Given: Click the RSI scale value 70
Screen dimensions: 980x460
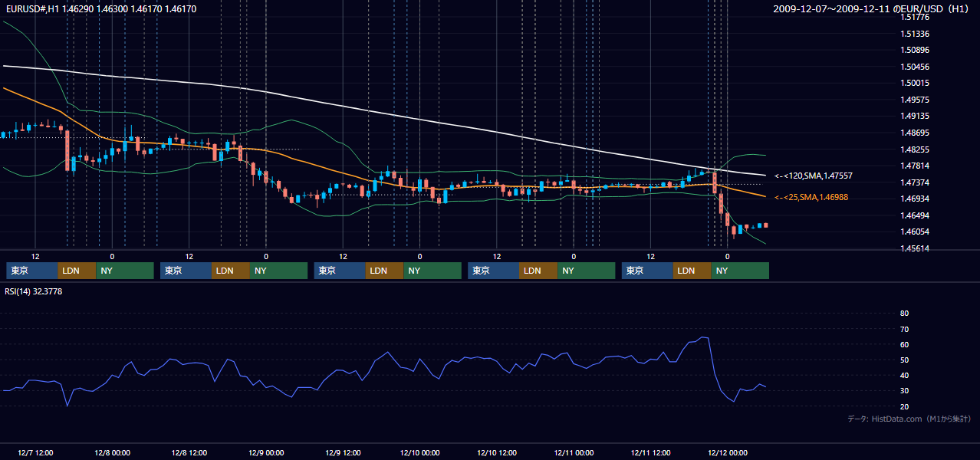Looking at the screenshot, I should point(904,329).
